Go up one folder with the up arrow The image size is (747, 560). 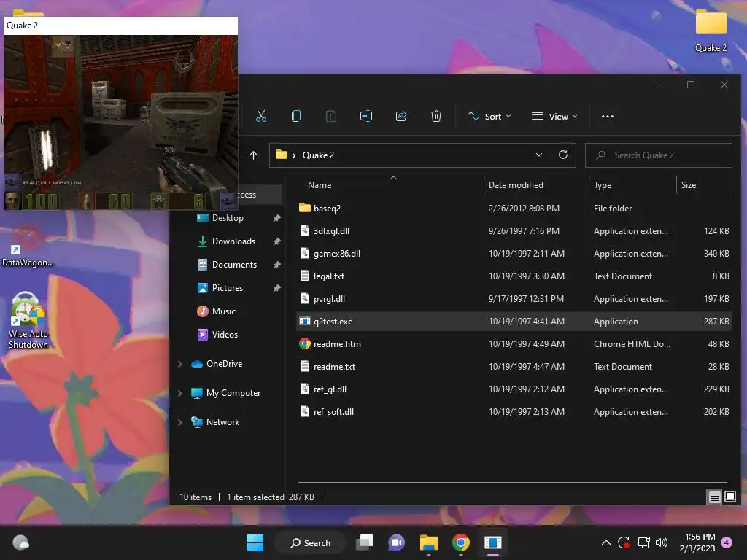(x=253, y=155)
